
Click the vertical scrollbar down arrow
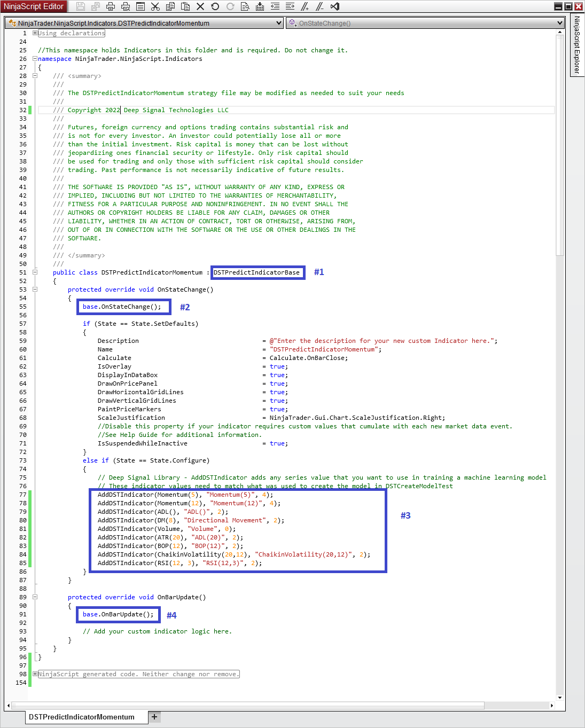coord(560,697)
